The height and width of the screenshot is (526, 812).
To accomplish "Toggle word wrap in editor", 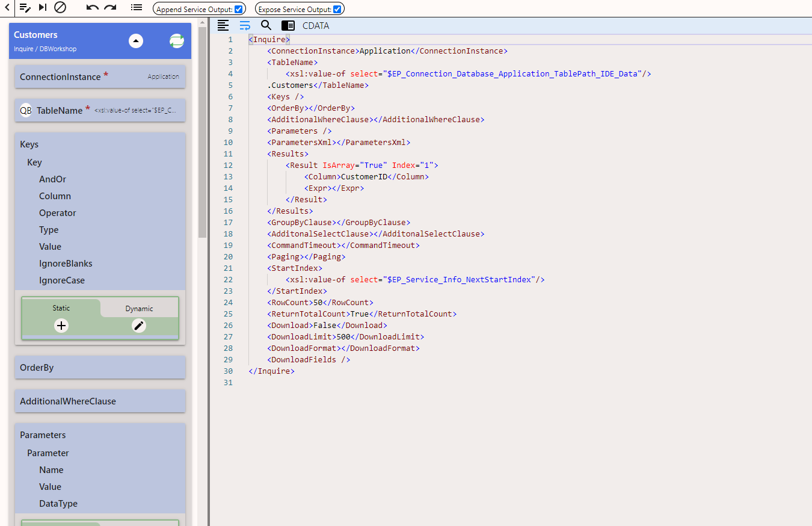I will (x=245, y=25).
